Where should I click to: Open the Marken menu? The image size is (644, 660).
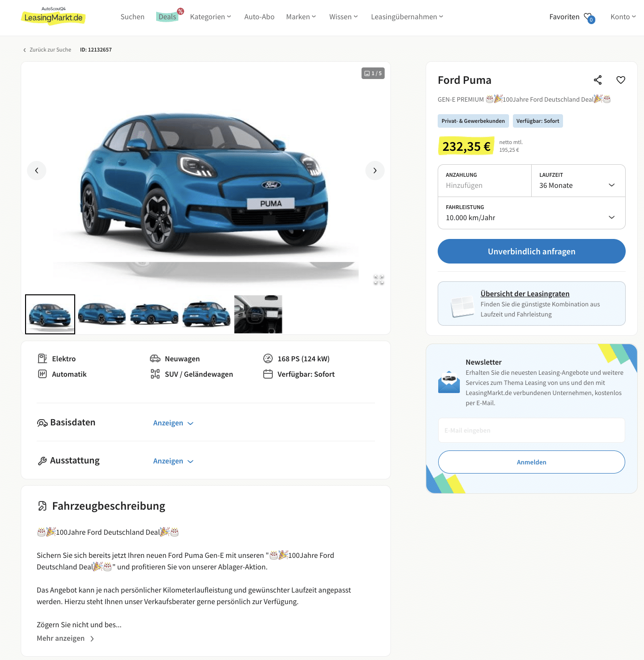pyautogui.click(x=301, y=17)
